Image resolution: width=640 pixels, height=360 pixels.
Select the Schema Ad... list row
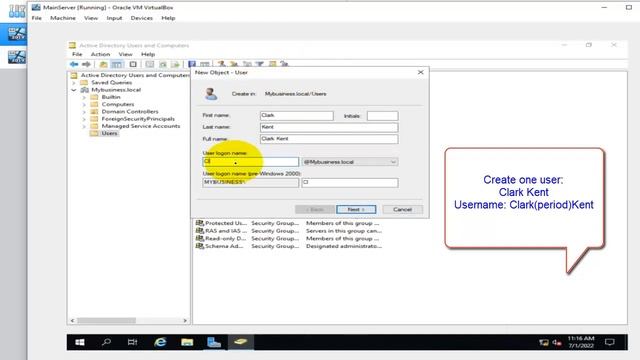coord(289,246)
